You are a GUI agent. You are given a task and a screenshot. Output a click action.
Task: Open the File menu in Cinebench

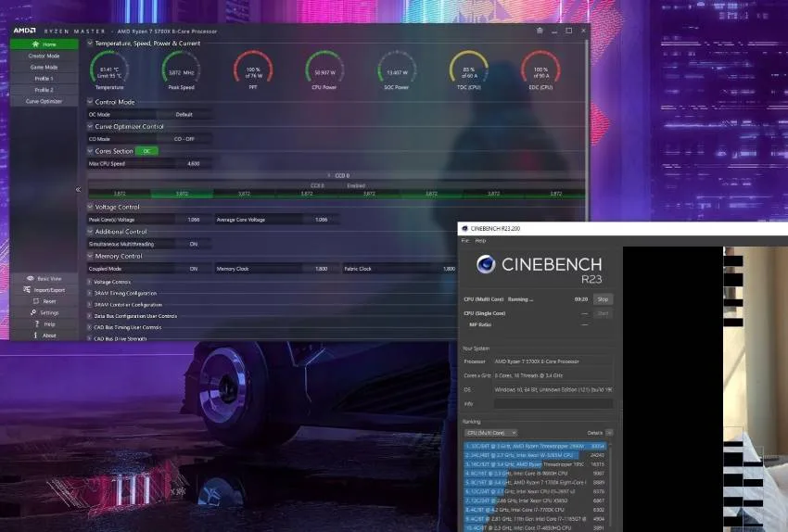465,241
